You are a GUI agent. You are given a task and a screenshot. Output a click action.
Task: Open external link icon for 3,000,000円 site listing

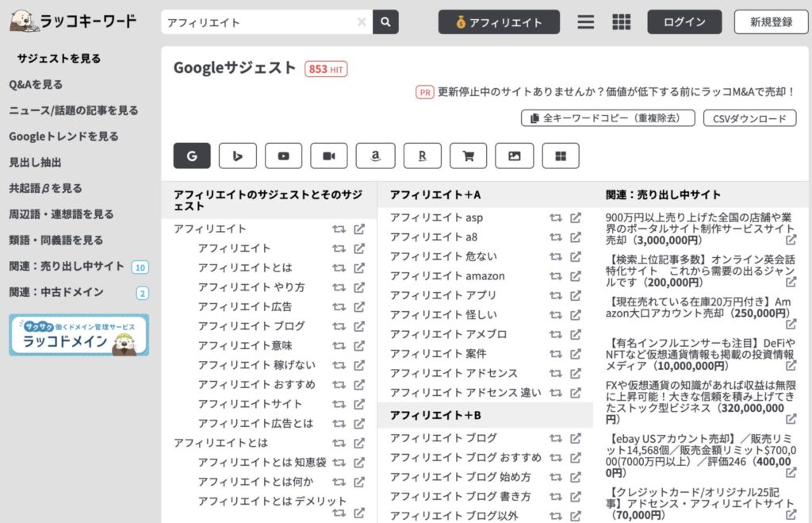791,240
